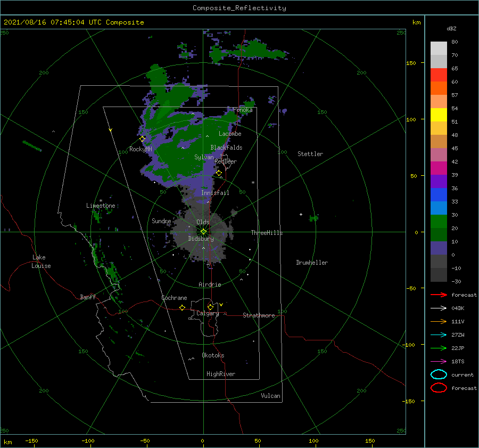Click the yellow diamond marker above Calgary
479x448 pixels.
(210, 307)
